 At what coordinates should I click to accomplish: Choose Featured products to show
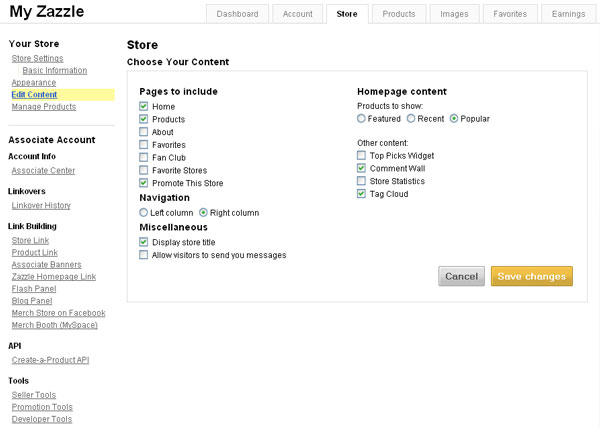pos(361,119)
